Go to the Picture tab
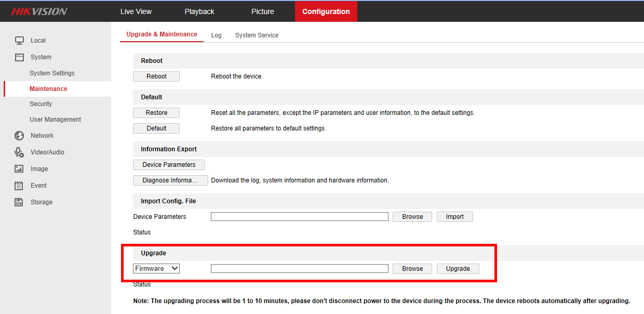Screen dimensions: 644x314 coord(263,11)
